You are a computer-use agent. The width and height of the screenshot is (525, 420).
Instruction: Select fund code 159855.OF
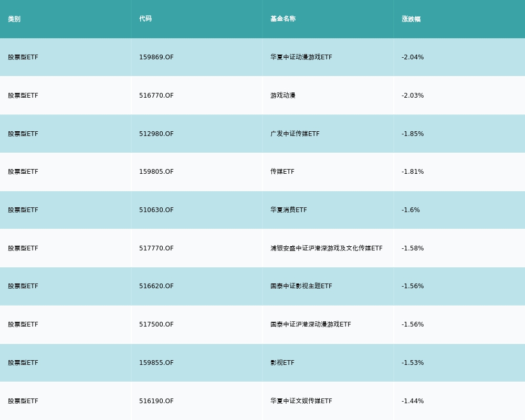(156, 363)
